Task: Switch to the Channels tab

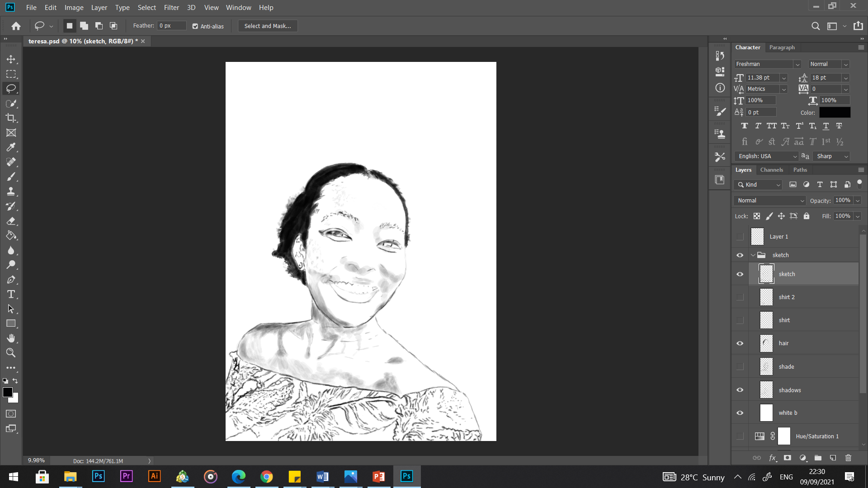Action: tap(771, 169)
